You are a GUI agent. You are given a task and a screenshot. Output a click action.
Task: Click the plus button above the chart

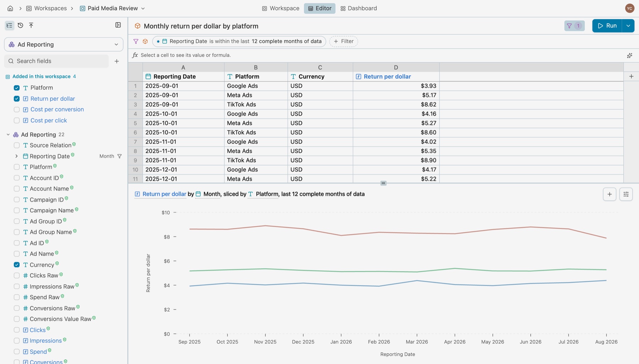[x=610, y=194]
